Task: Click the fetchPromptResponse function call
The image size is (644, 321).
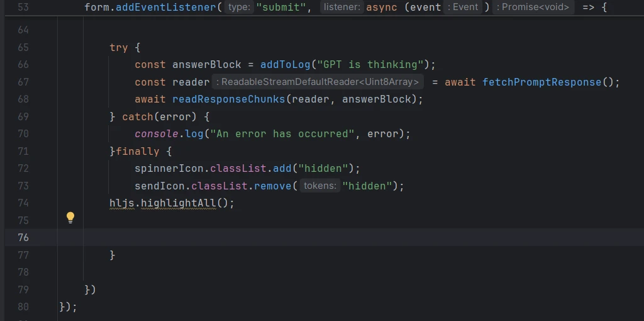Action: (x=541, y=82)
